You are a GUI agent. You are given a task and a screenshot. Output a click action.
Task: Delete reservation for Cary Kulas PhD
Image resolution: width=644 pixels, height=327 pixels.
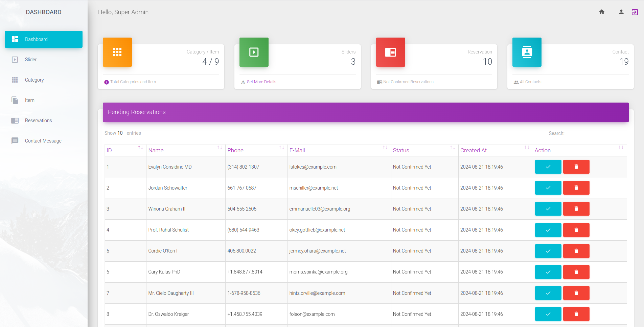pyautogui.click(x=576, y=272)
